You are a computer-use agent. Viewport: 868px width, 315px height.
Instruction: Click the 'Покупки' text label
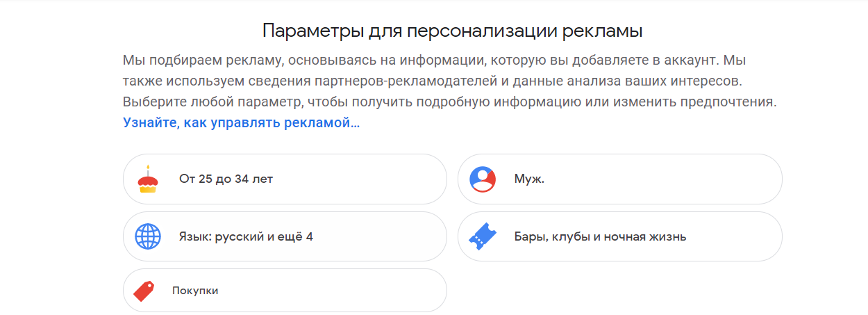(195, 291)
